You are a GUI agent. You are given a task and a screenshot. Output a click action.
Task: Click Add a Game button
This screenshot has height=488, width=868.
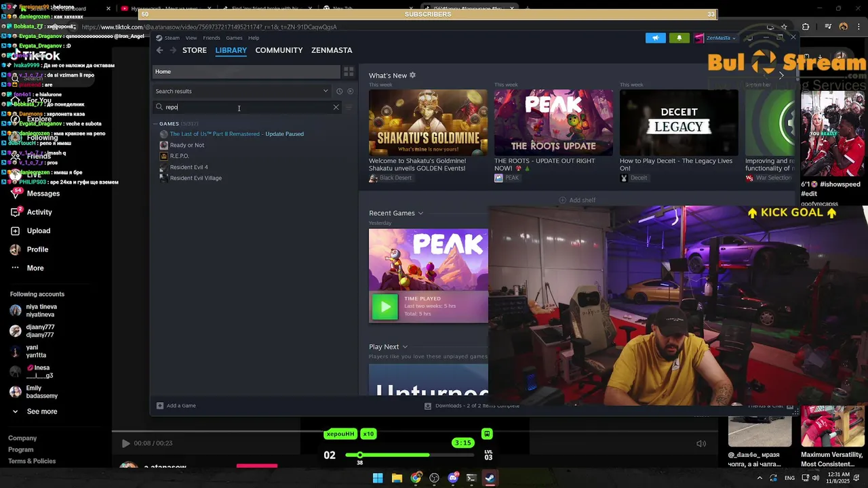click(x=176, y=405)
